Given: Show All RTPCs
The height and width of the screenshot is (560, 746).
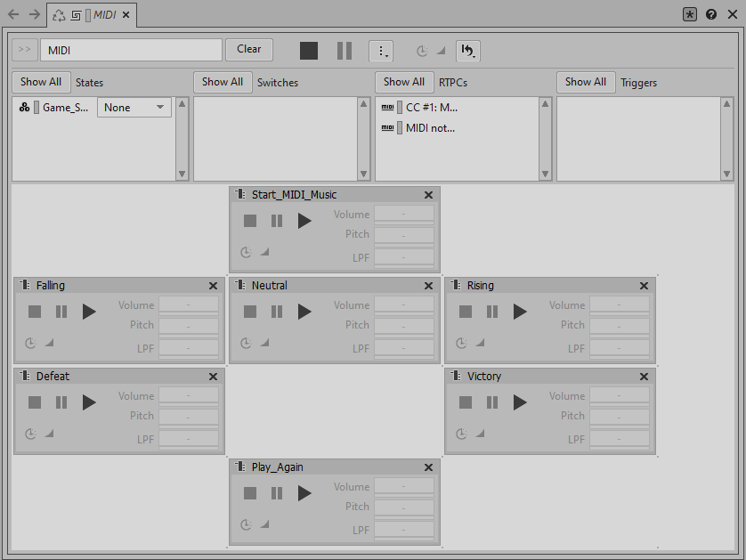Looking at the screenshot, I should [x=404, y=82].
